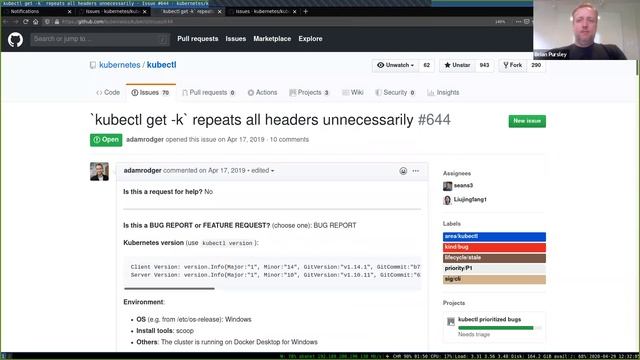Viewport: 640px width, 360px height.
Task: Open assignee seans3 profile
Action: coord(463,186)
